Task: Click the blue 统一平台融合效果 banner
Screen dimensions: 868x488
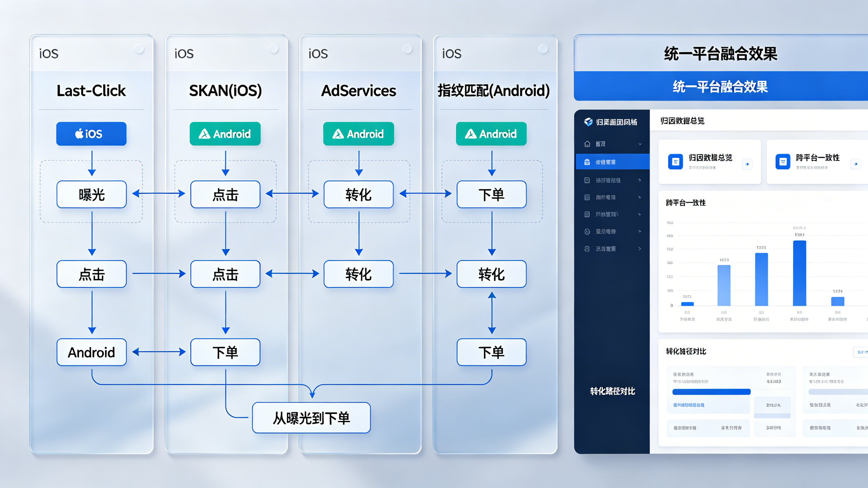Action: point(720,86)
